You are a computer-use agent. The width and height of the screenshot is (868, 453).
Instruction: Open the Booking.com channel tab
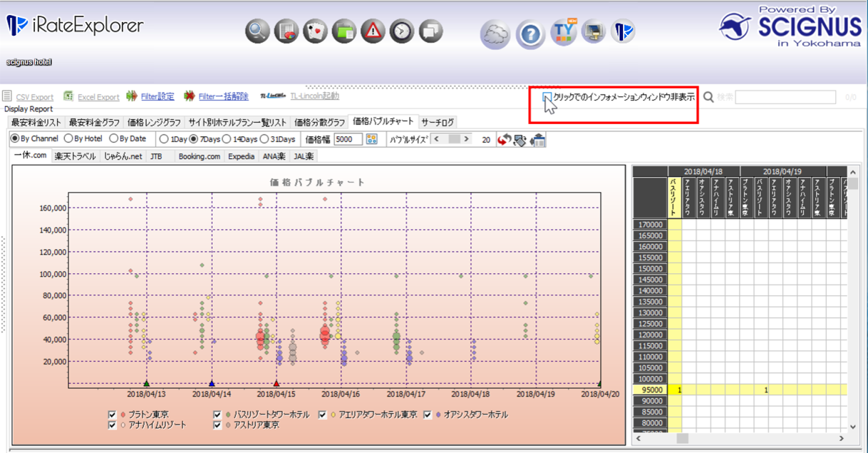point(199,156)
